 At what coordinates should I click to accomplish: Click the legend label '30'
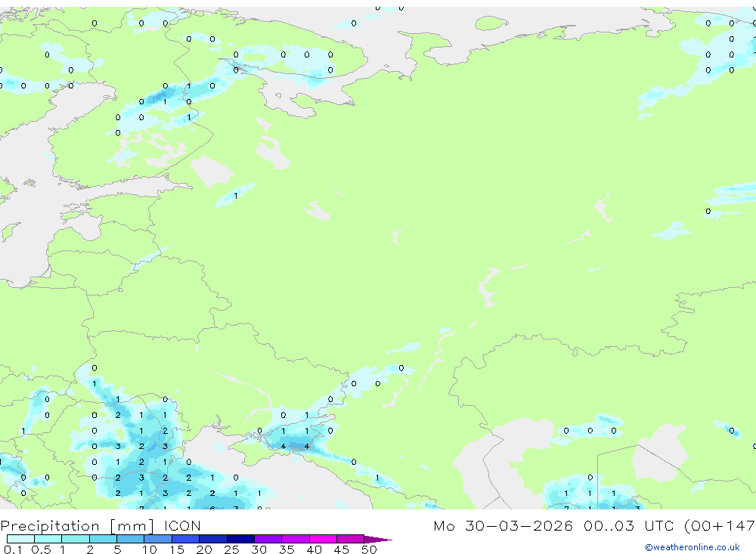click(259, 549)
